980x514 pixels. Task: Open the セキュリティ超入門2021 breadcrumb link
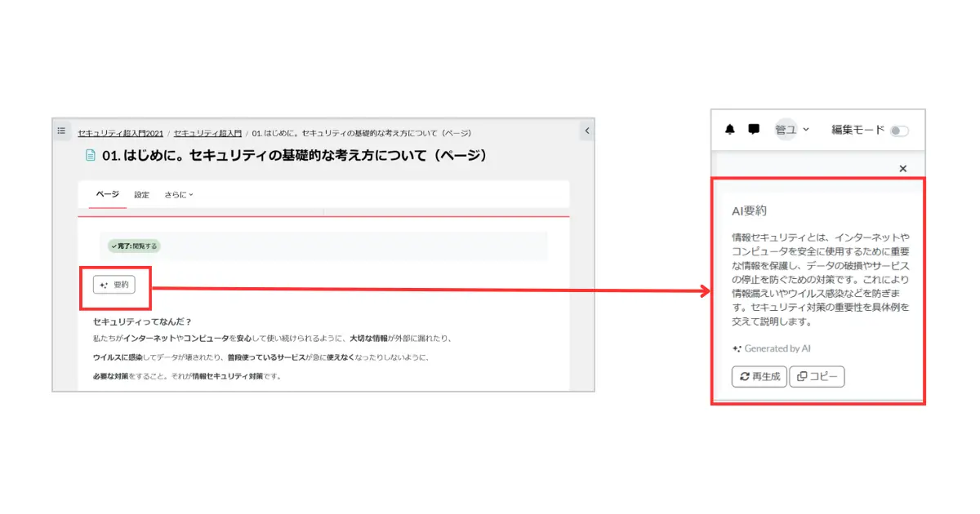pos(121,132)
